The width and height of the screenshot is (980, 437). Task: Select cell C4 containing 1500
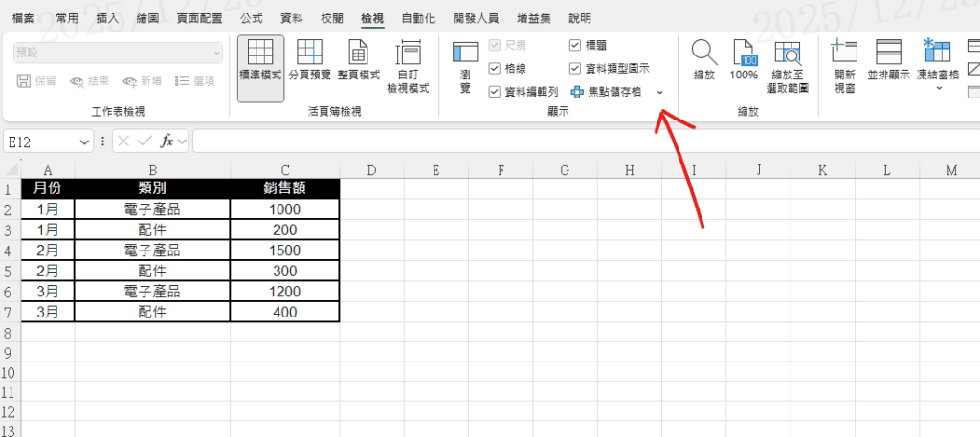coord(284,250)
